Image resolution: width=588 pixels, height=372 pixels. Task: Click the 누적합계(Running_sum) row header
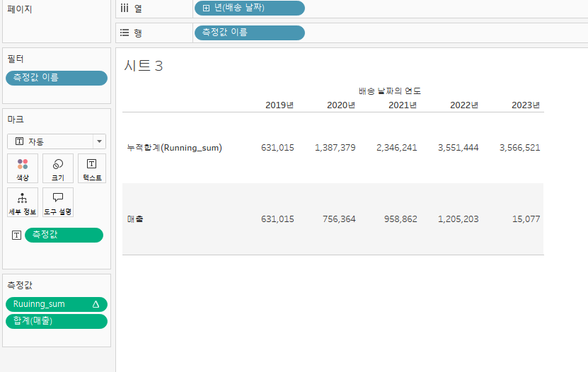pyautogui.click(x=174, y=148)
